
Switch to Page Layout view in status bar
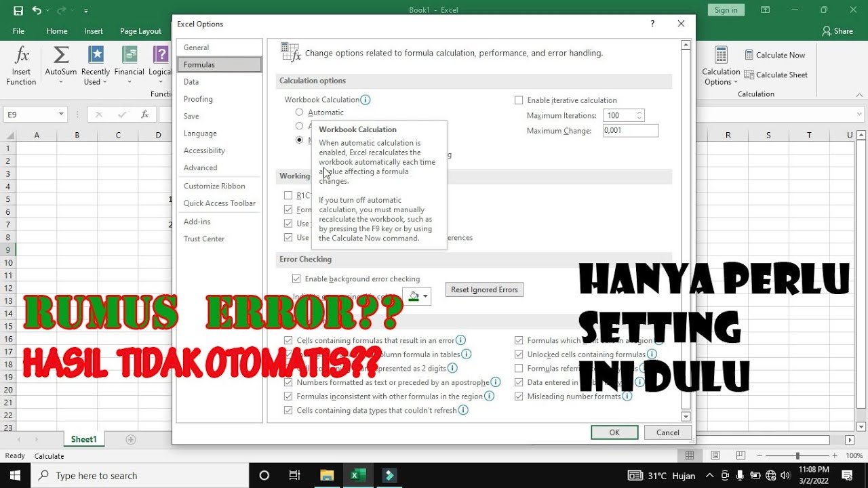point(715,456)
